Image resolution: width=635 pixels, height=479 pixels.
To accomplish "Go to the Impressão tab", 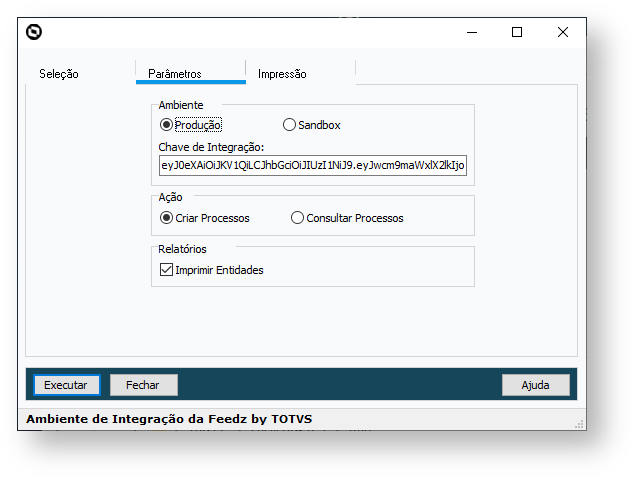I will point(282,74).
